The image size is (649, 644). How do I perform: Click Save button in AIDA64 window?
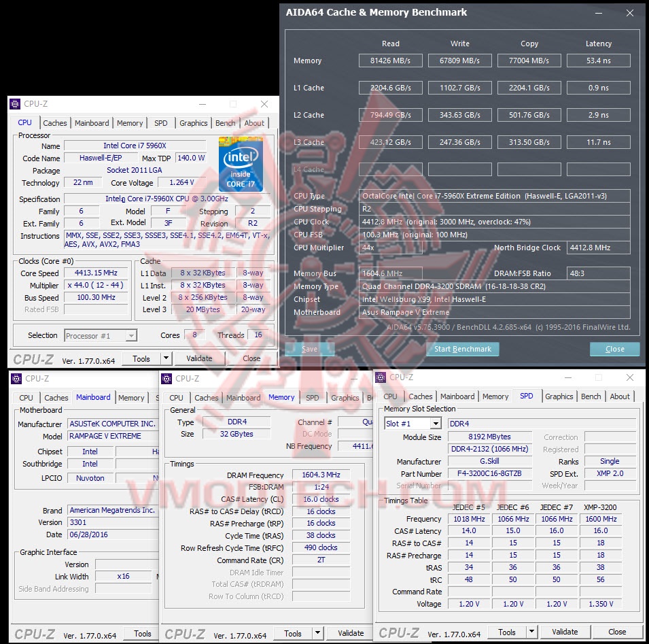click(x=309, y=349)
